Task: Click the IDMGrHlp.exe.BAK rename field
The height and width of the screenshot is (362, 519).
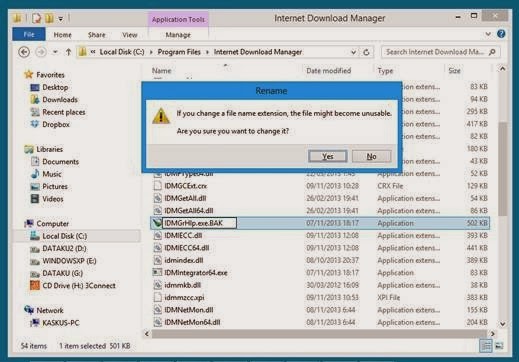Action: click(199, 223)
